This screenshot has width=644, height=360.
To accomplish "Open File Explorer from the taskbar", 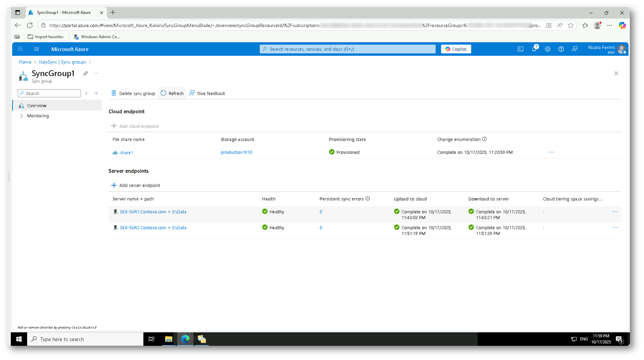I will click(168, 339).
